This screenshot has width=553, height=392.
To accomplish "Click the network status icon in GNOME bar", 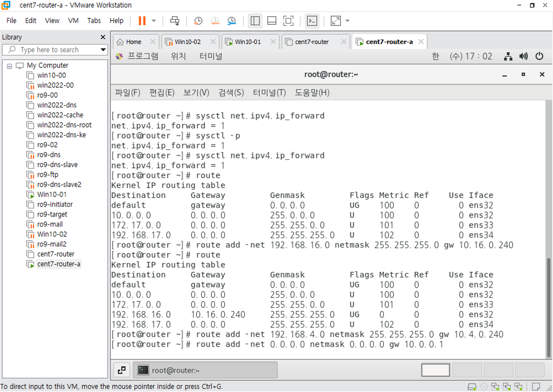I will (508, 56).
